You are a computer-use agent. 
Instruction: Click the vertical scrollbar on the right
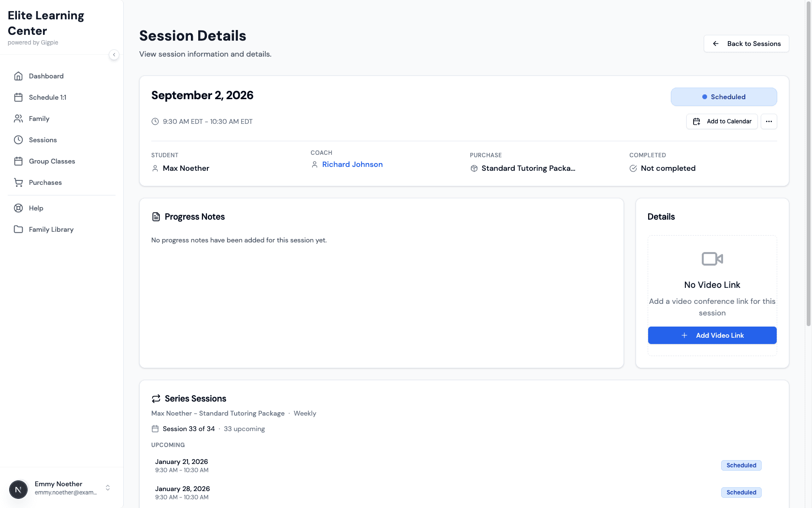809,160
